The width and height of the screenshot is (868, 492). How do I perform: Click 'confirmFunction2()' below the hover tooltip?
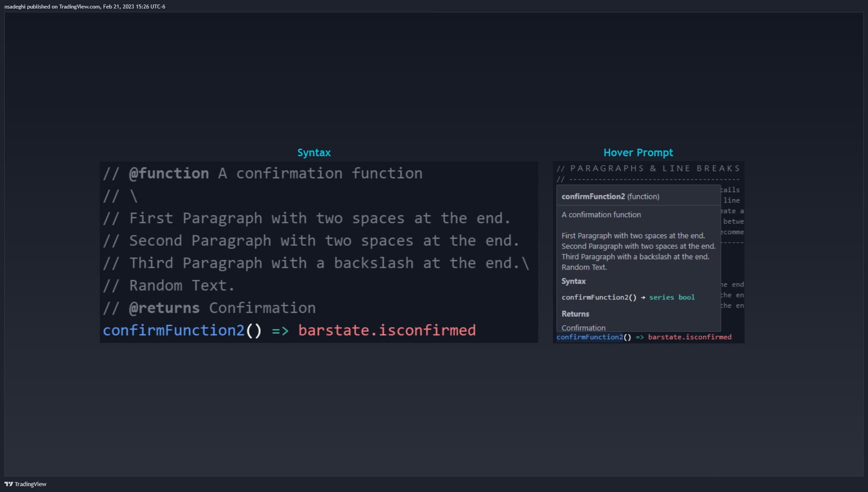point(594,337)
